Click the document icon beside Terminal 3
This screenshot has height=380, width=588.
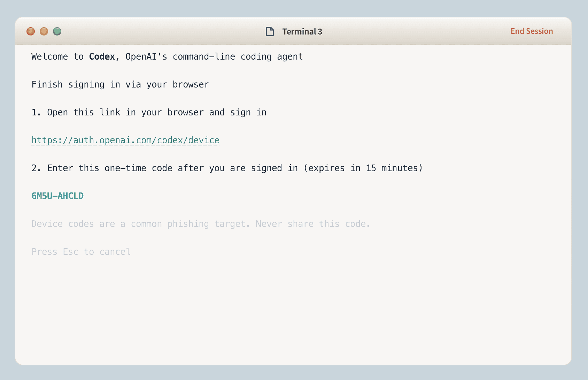point(270,31)
